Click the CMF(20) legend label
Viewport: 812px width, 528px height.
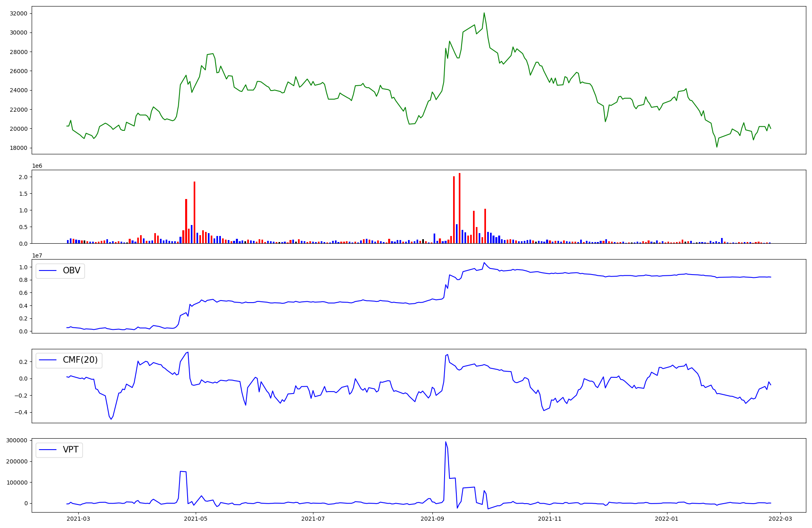coord(80,360)
